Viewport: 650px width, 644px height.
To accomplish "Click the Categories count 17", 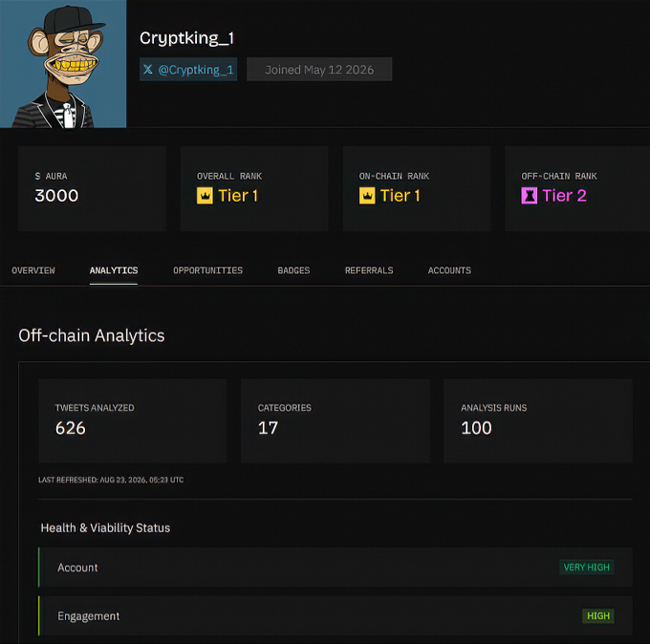I will coord(268,428).
